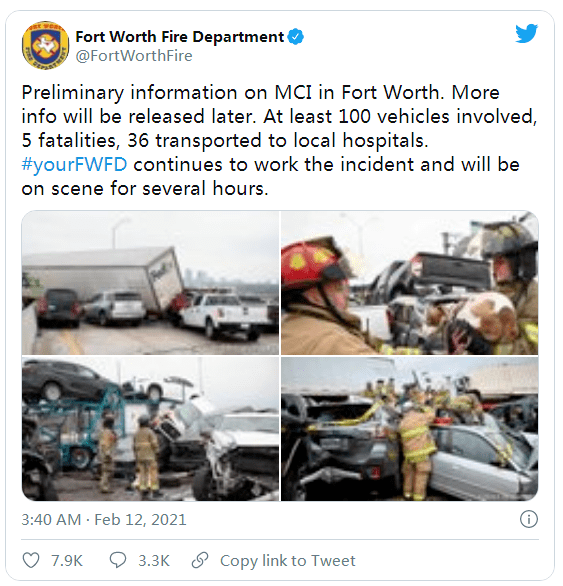563x586 pixels.
Task: Visit the @FortWorthFire handle
Action: 134,56
